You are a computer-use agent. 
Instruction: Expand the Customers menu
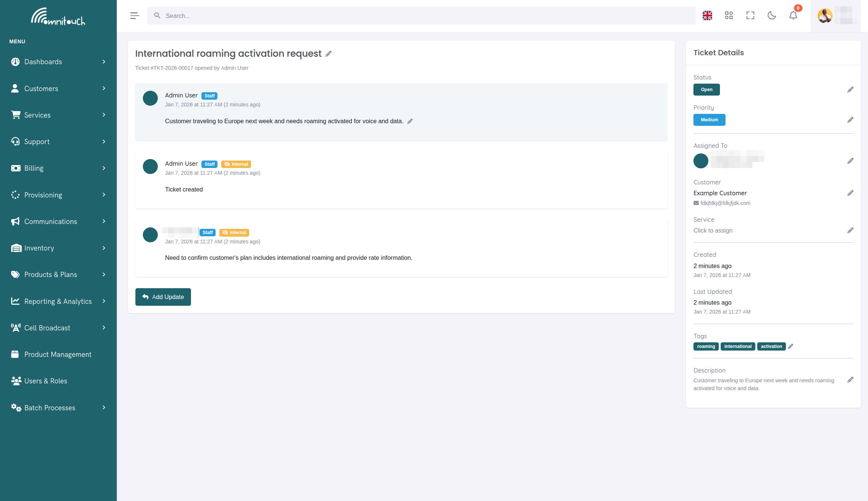coord(58,88)
